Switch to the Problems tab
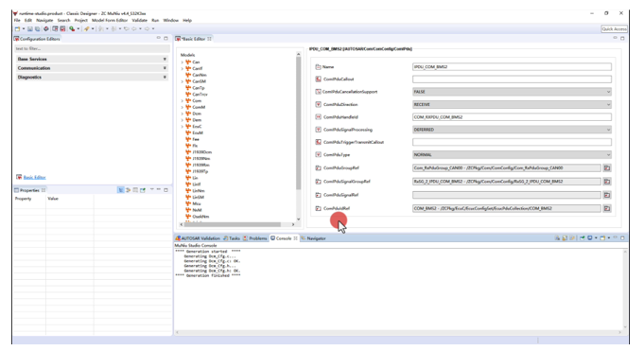The image size is (644, 351). [255, 238]
